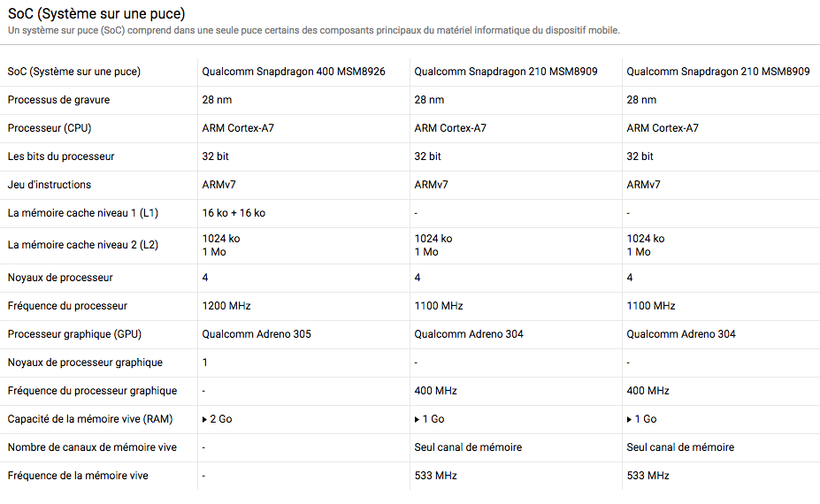Click Processus de gravure row label
820x504 pixels.
click(x=58, y=100)
